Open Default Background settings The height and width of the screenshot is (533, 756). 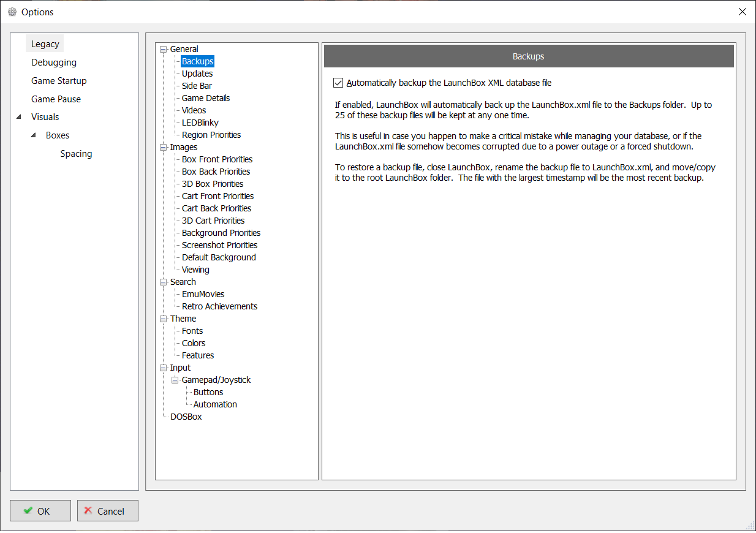click(x=219, y=257)
